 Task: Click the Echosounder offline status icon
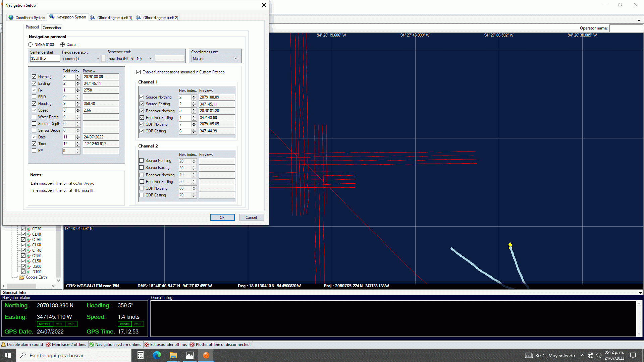point(147,345)
